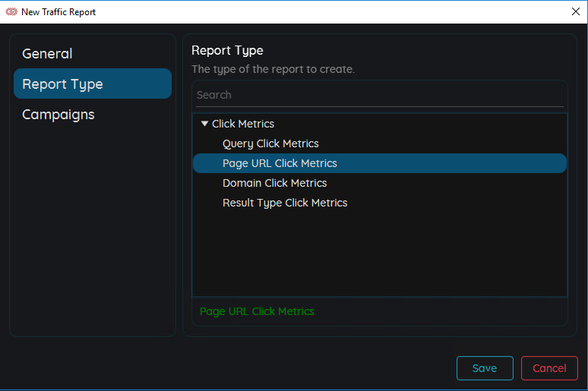Choose Domain Click Metrics
588x391 pixels.
pos(274,183)
